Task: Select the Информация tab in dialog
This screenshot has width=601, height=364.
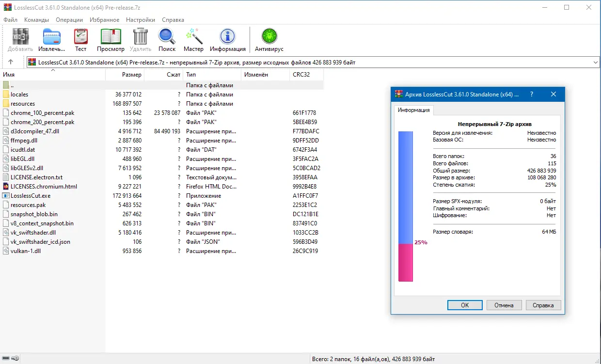Action: pyautogui.click(x=414, y=110)
